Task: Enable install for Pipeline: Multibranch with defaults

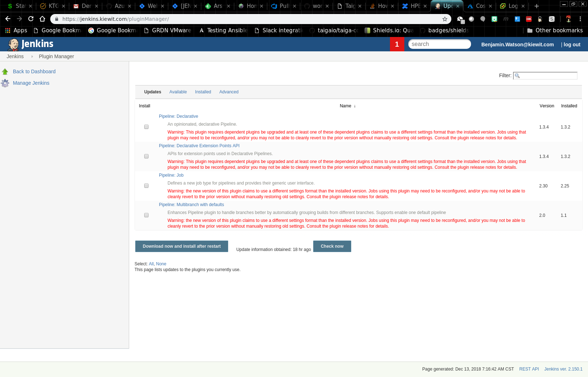Action: pos(146,215)
